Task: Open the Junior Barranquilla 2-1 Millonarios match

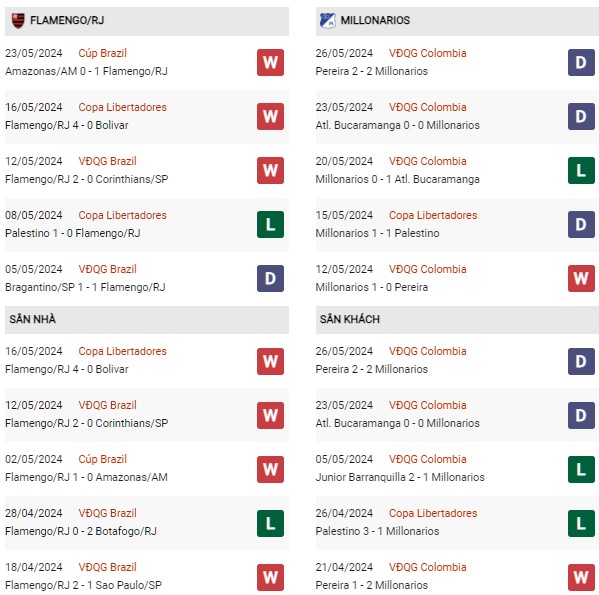Action: (x=400, y=477)
